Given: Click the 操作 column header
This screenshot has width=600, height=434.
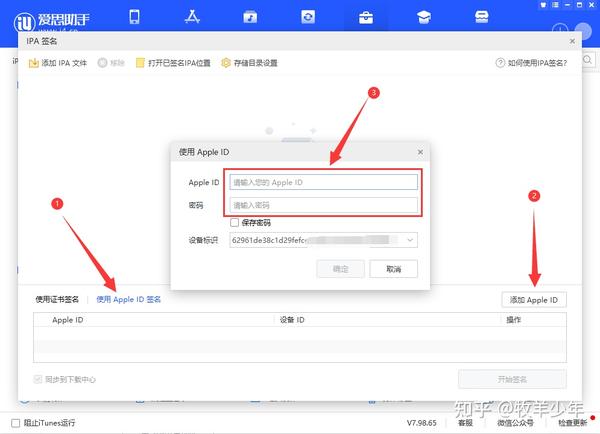Looking at the screenshot, I should coord(514,320).
